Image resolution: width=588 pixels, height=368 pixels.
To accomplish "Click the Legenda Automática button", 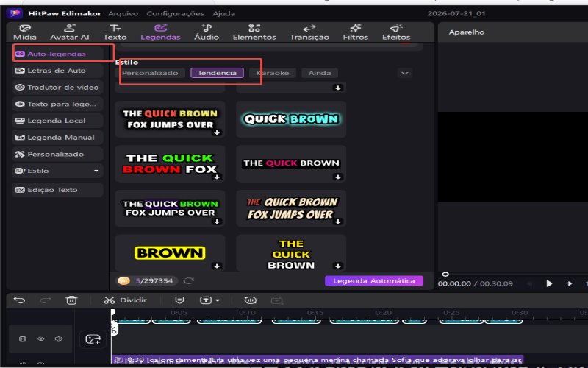I will tap(374, 281).
